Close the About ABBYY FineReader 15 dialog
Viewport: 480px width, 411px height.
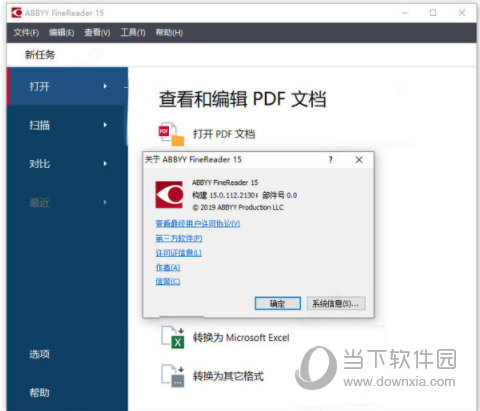point(359,160)
